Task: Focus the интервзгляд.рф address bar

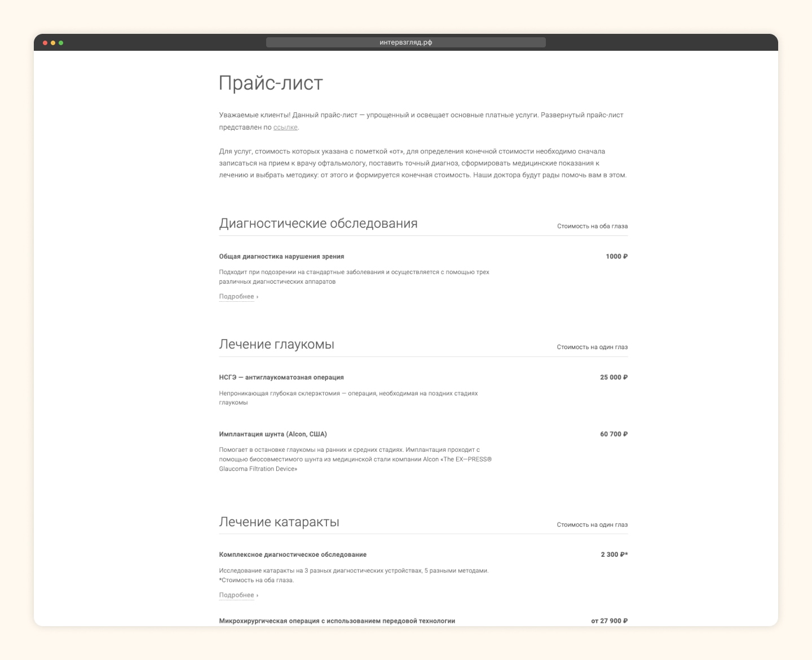Action: pos(405,42)
